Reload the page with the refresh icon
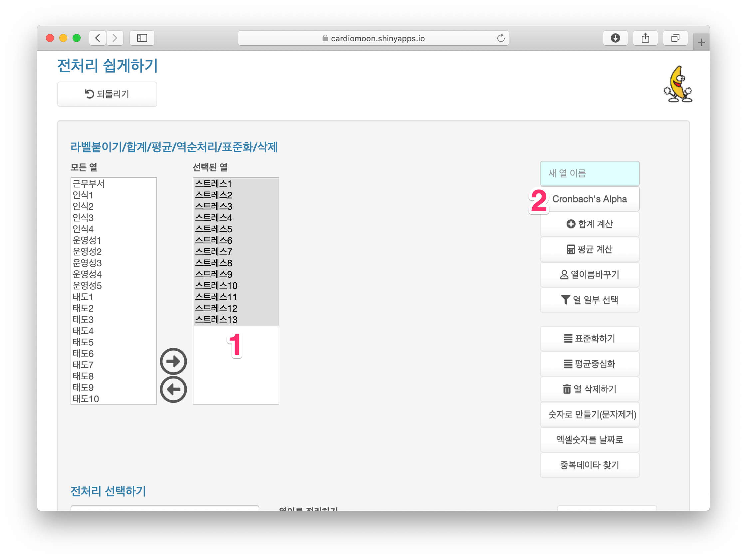The image size is (747, 560). click(x=501, y=38)
